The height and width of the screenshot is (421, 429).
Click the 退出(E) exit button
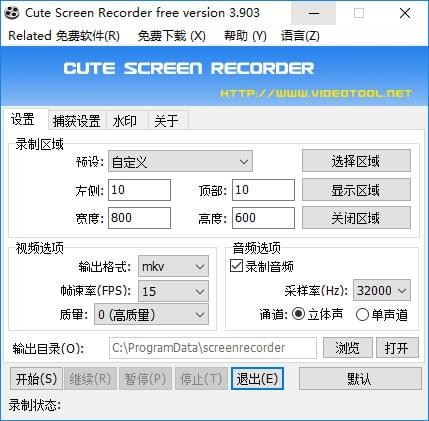[x=257, y=379]
